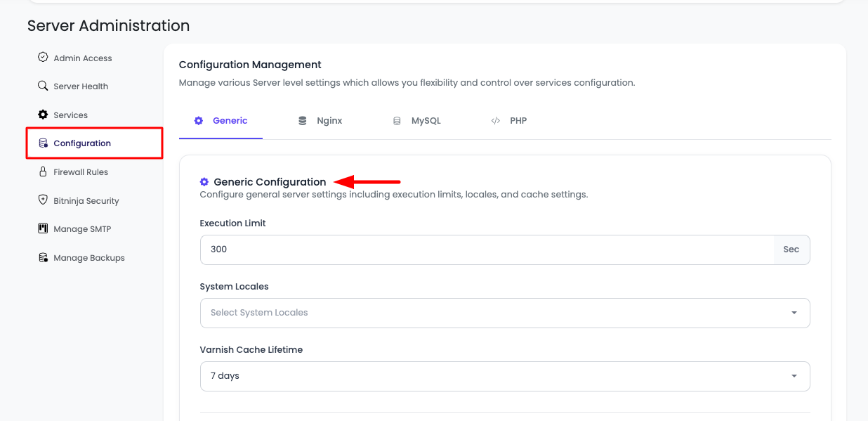Screen dimensions: 868x421
Task: Click the Sec unit label
Action: point(791,249)
